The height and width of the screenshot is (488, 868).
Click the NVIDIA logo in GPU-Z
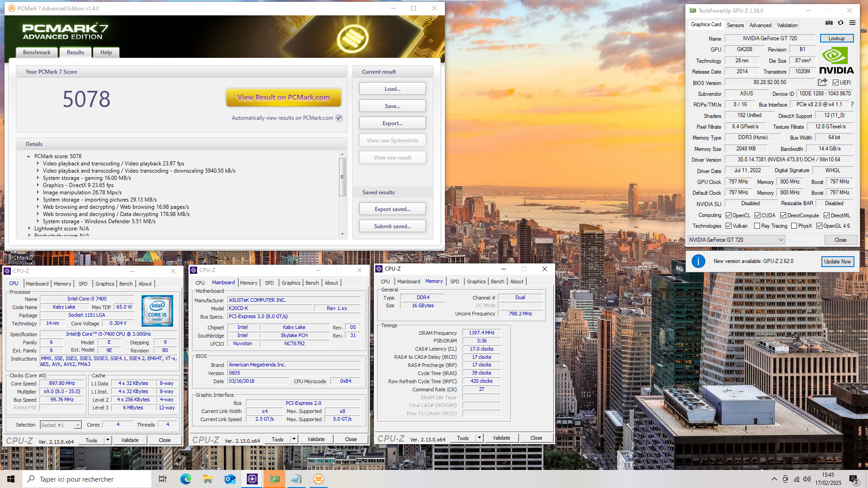pos(836,61)
